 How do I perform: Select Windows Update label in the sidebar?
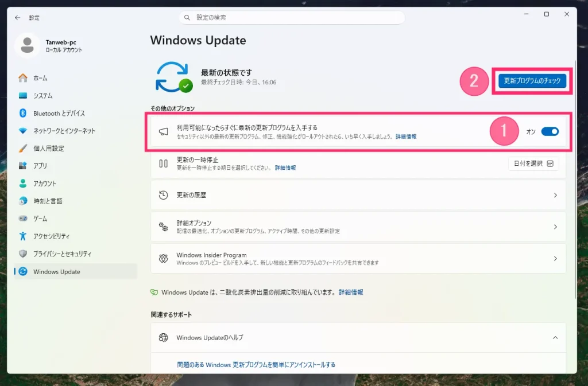(57, 272)
